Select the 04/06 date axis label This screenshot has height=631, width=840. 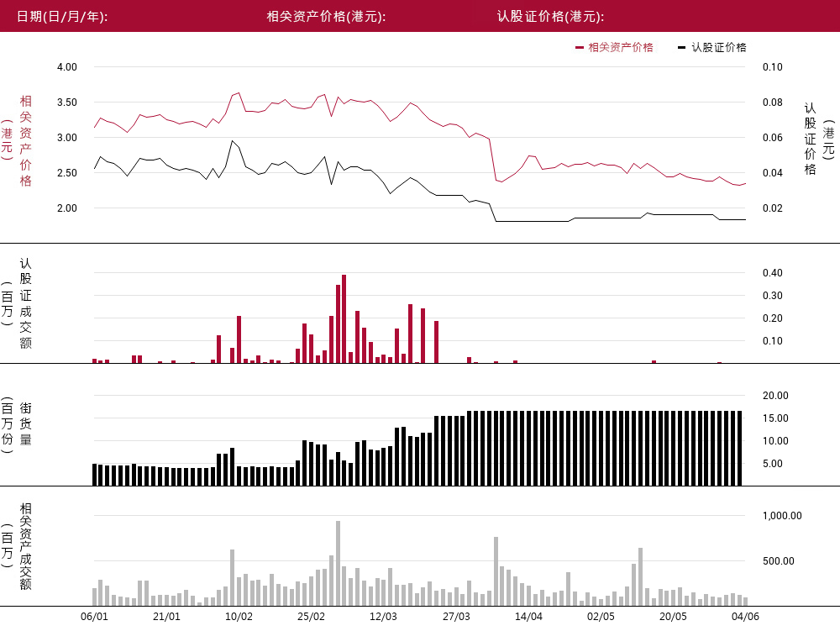(746, 617)
